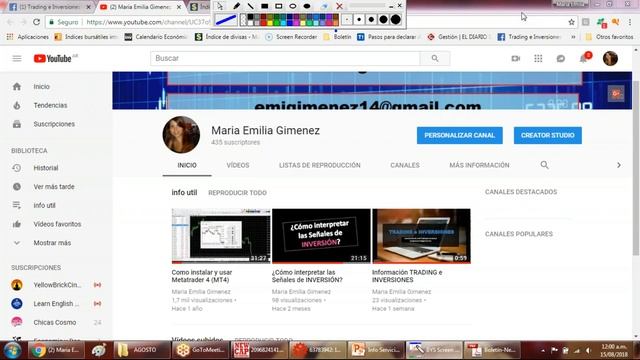This screenshot has width=640, height=360.
Task: Open YellowBrickCin subscription channel
Action: (x=56, y=285)
